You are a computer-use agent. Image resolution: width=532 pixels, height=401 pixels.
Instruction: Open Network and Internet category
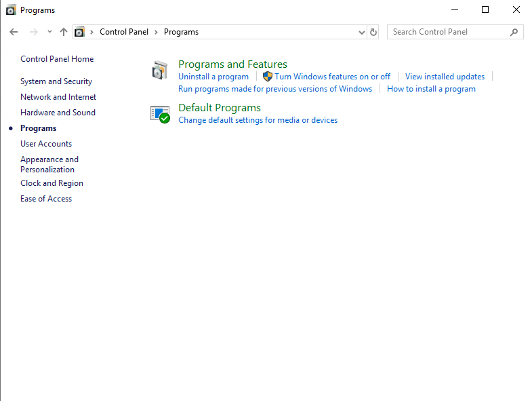coord(58,97)
